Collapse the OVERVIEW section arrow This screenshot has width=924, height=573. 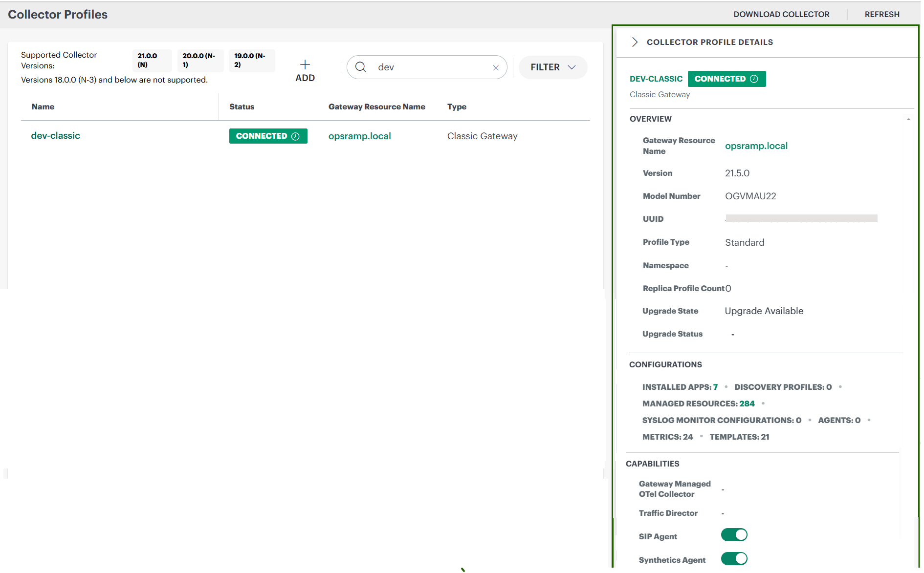click(x=908, y=119)
